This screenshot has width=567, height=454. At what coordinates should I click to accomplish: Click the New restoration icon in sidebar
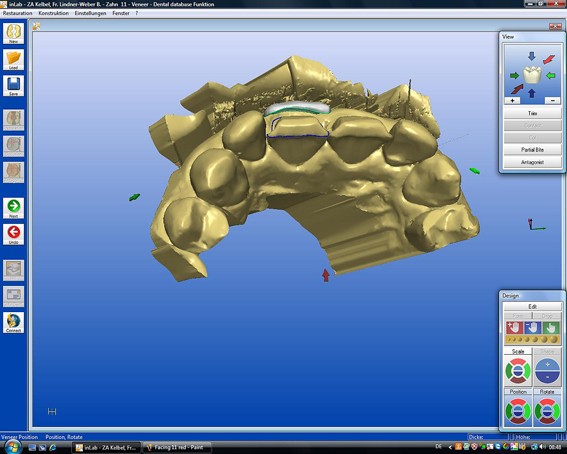pos(13,33)
